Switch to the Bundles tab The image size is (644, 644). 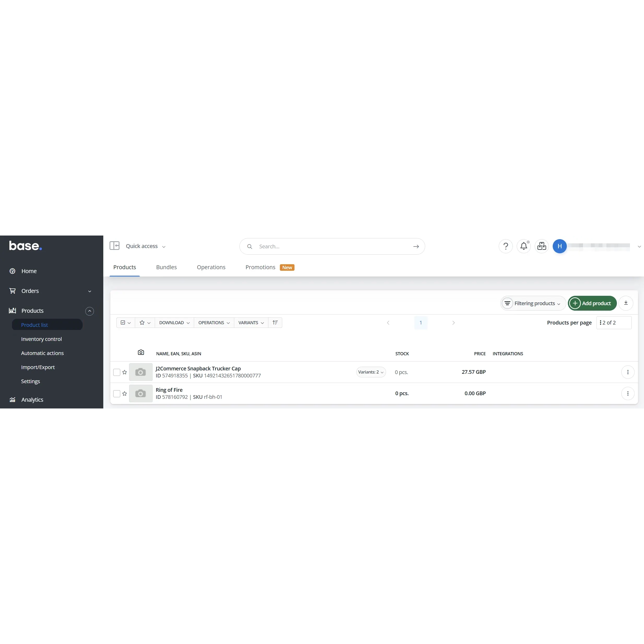tap(166, 267)
